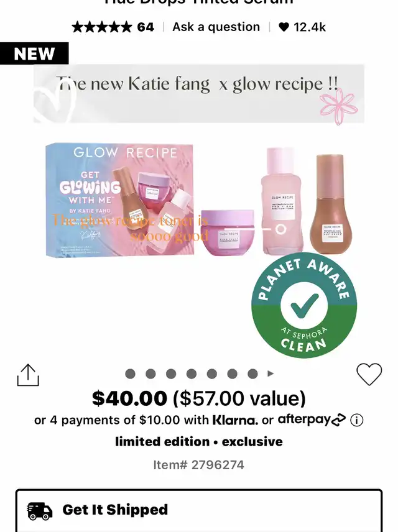Select the first carousel dot

(x=130, y=374)
